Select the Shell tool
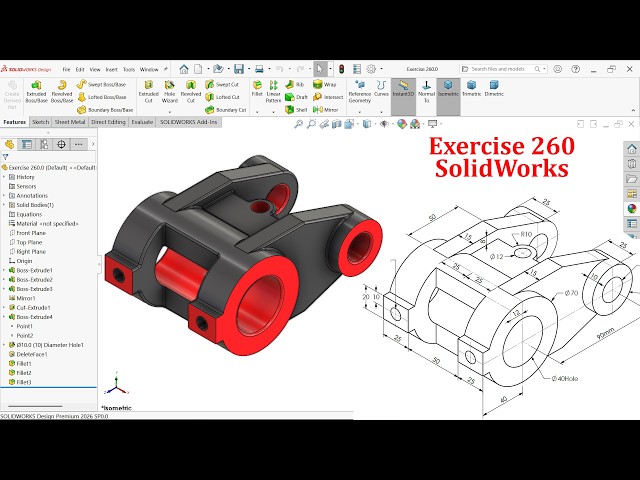Screen dimensions: 640x480 tap(296, 110)
